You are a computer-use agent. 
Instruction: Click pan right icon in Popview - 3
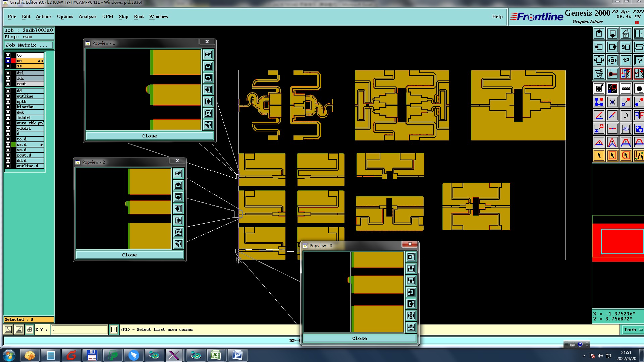(x=411, y=304)
